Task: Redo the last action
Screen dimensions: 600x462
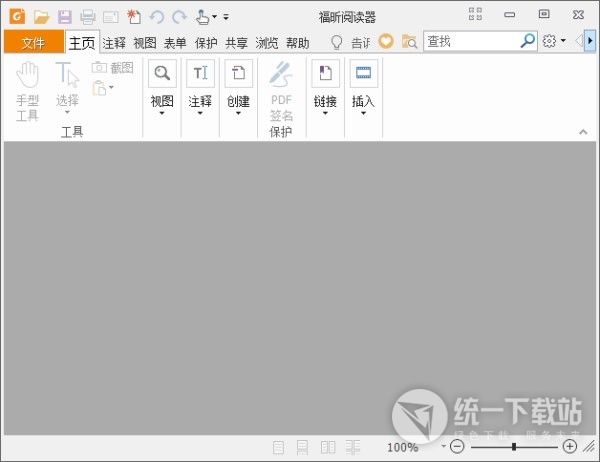Action: tap(179, 17)
